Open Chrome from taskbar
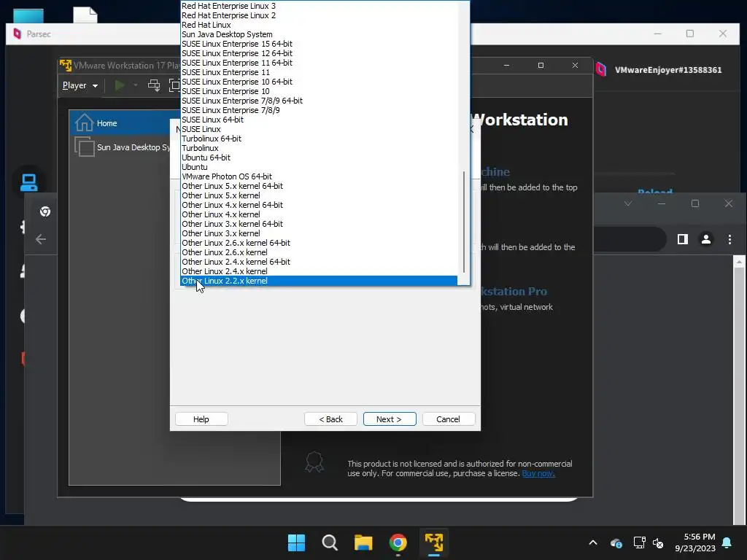 (398, 542)
